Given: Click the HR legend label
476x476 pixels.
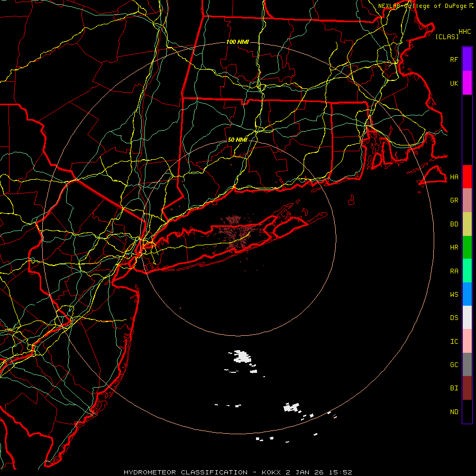Looking at the screenshot, I should tap(454, 248).
